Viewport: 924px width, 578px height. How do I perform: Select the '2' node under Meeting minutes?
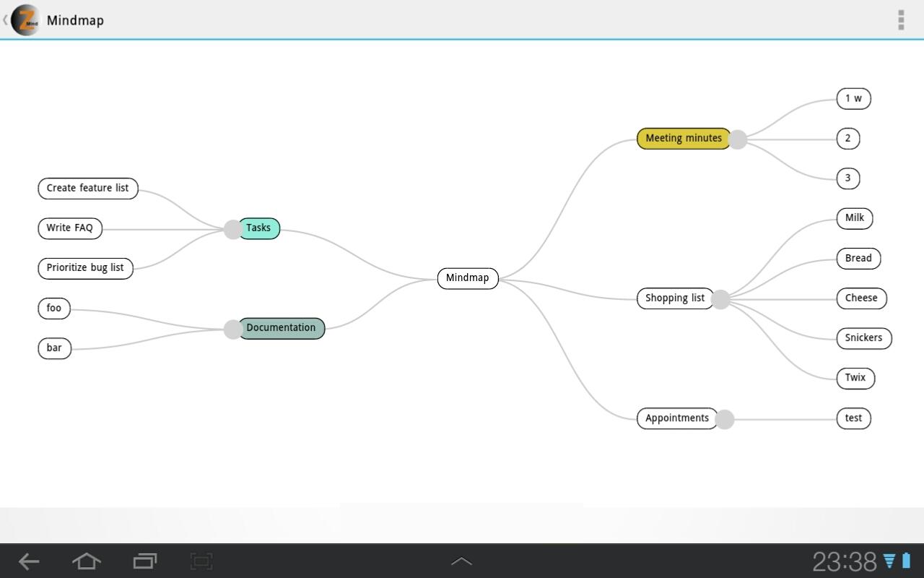tap(848, 139)
